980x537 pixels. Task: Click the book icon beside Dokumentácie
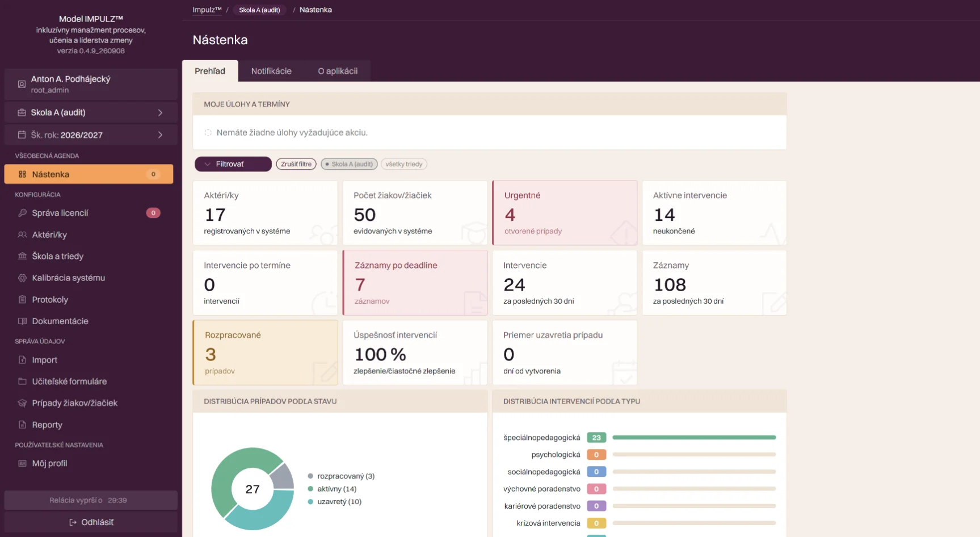(x=22, y=321)
